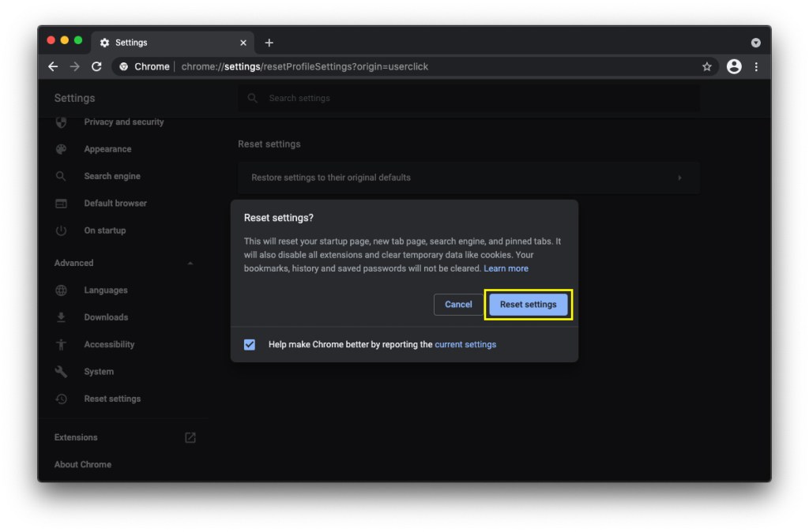Viewport: 809px width, 532px height.
Task: Open the Learn more link
Action: pos(506,268)
